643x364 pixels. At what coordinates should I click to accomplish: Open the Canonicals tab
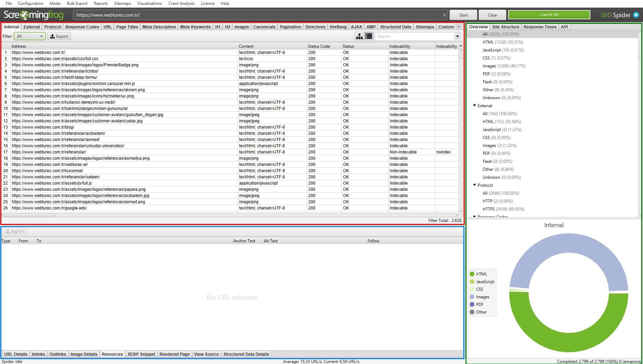[264, 27]
